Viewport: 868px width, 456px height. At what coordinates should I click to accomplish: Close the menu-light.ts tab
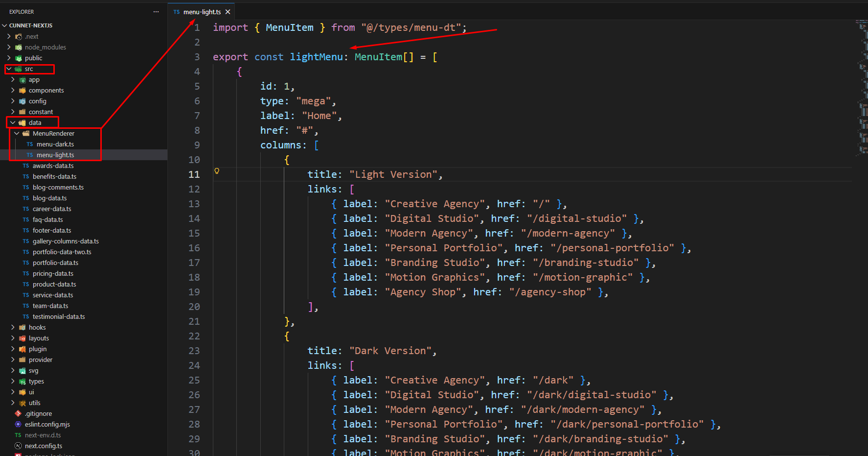click(x=228, y=11)
